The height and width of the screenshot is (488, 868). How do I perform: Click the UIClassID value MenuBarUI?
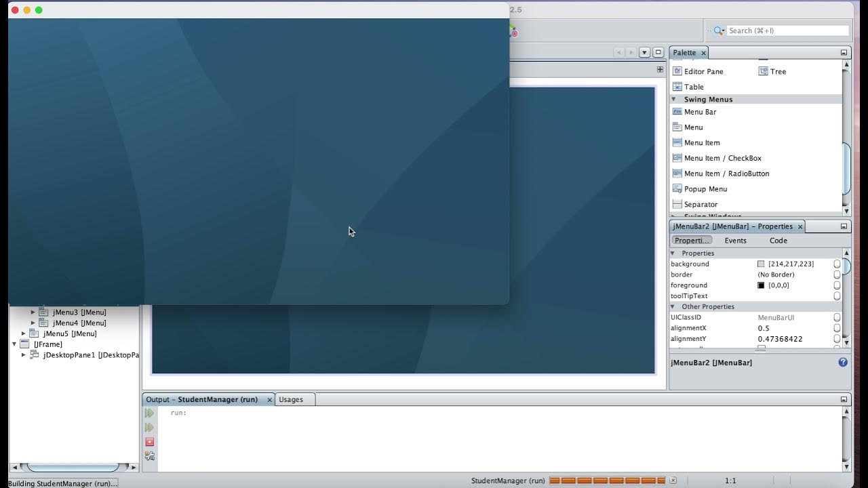click(776, 317)
